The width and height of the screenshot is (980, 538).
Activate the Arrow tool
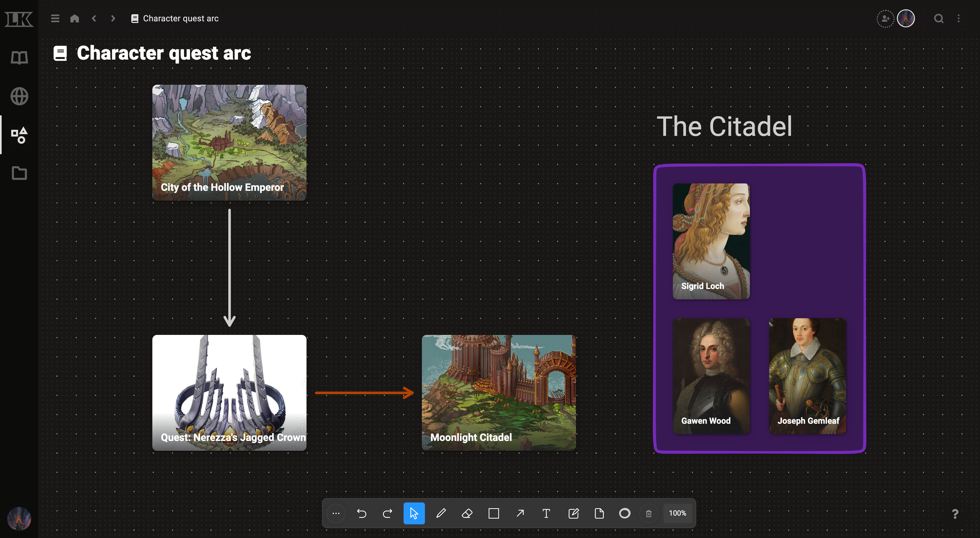tap(520, 513)
